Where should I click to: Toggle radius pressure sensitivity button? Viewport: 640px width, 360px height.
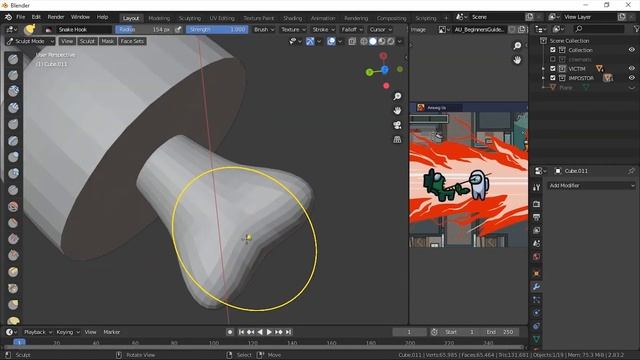[178, 29]
